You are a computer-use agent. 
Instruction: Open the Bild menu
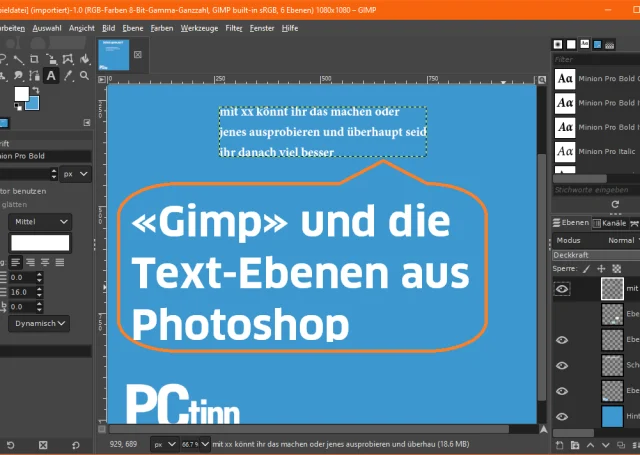pos(109,28)
